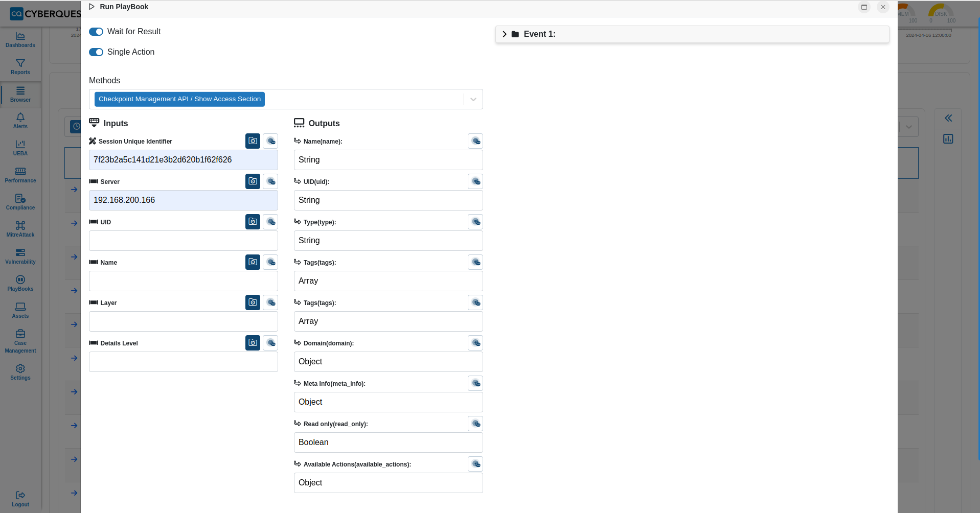Click the empty Details Level input field
This screenshot has width=980, height=513.
tap(184, 362)
